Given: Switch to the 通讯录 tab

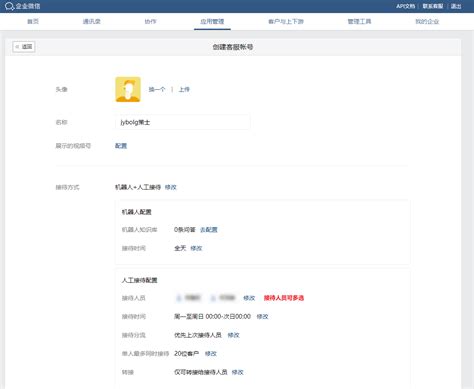Looking at the screenshot, I should click(92, 22).
